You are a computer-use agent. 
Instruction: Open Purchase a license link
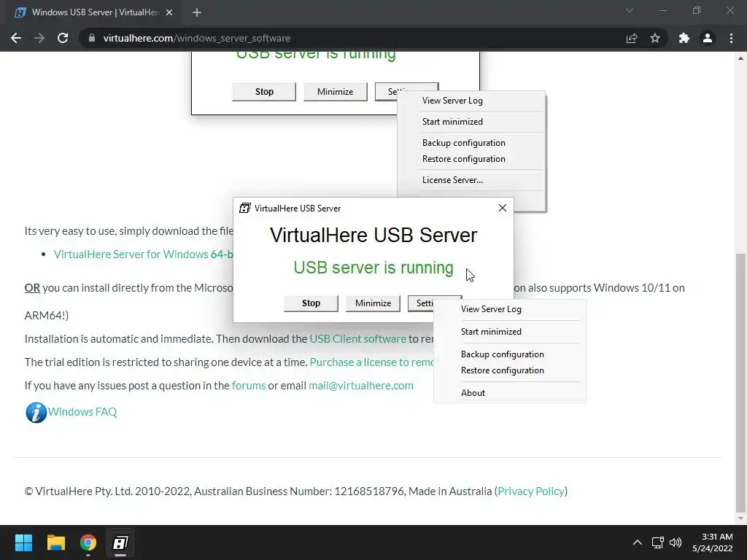tap(371, 362)
